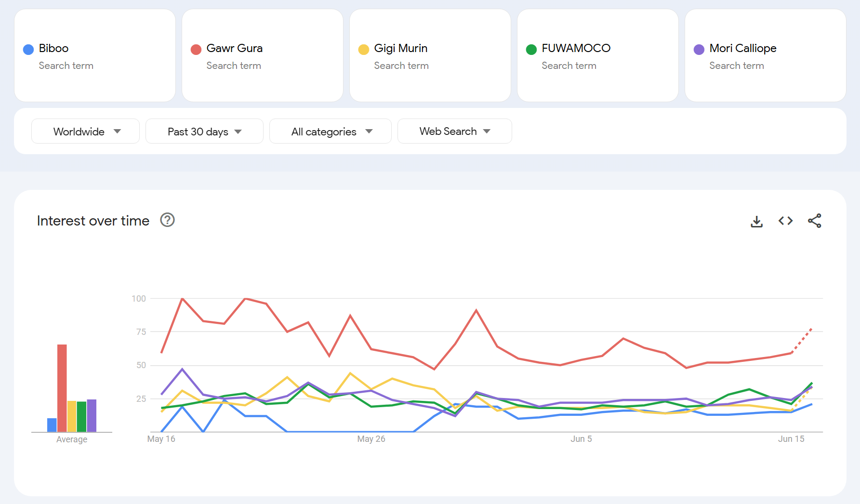Image resolution: width=860 pixels, height=504 pixels.
Task: Click the purple Mori Calliope average bar
Action: click(92, 415)
